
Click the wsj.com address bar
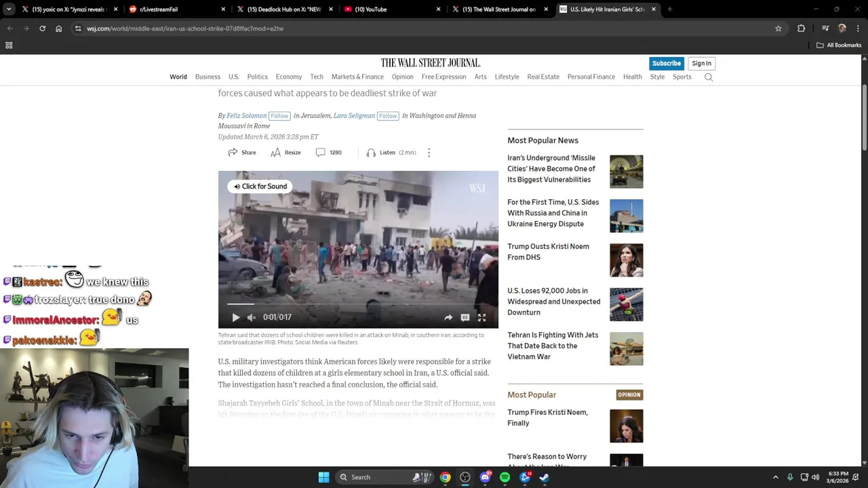427,28
